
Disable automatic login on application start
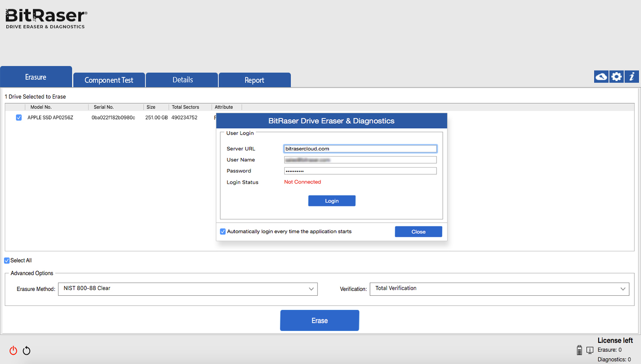223,231
